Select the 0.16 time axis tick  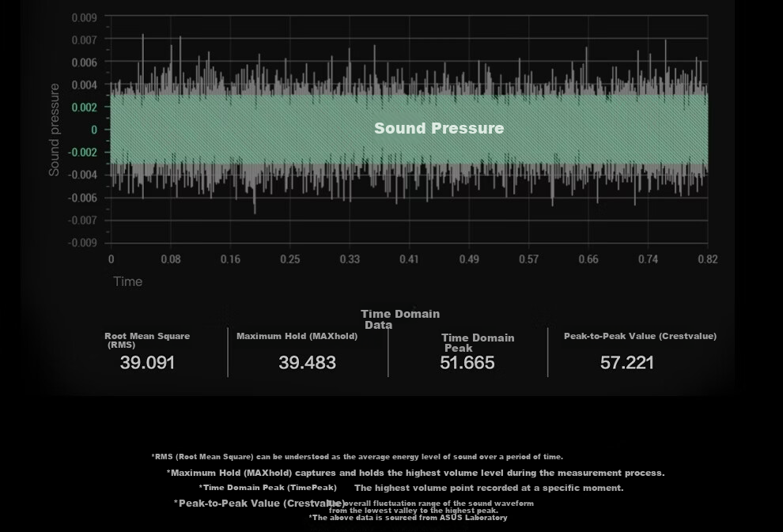click(230, 259)
